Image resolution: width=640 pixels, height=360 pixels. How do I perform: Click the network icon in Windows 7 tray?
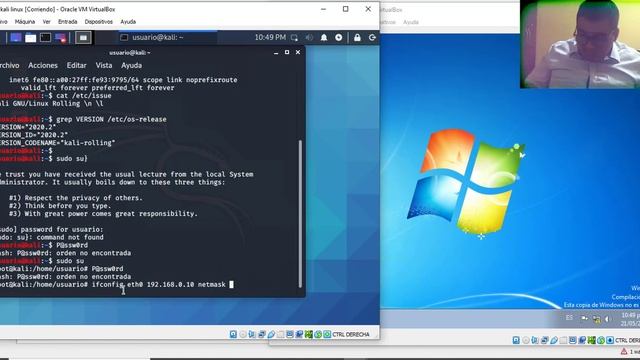pos(597,320)
